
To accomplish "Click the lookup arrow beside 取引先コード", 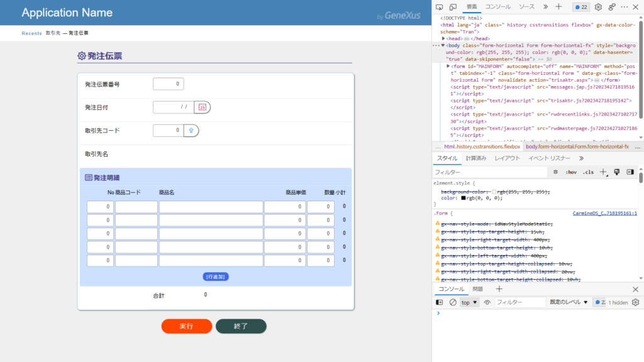I will 191,131.
